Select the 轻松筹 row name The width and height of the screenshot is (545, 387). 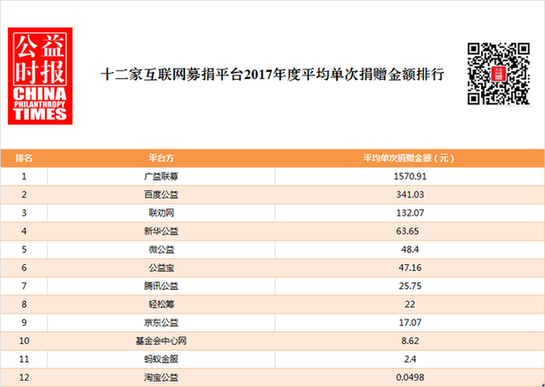[161, 304]
